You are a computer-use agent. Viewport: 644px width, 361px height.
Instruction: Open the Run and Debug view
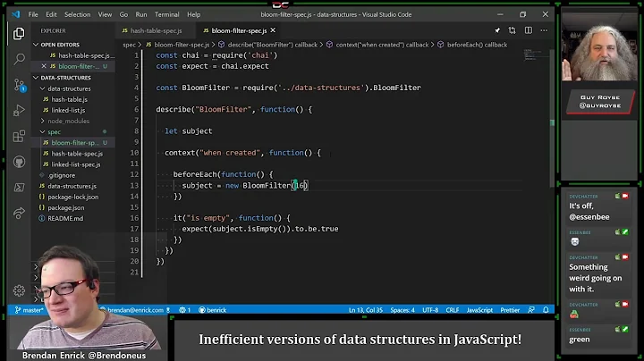[19, 110]
